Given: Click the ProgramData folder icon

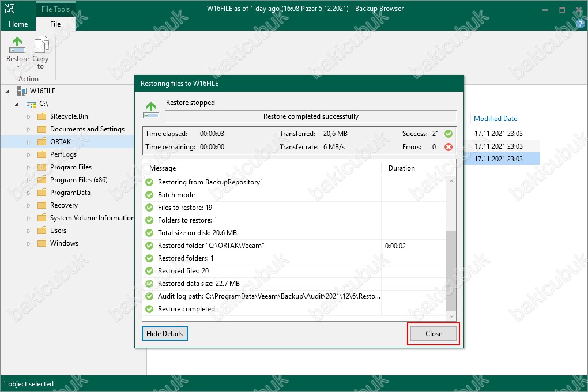Looking at the screenshot, I should click(42, 193).
